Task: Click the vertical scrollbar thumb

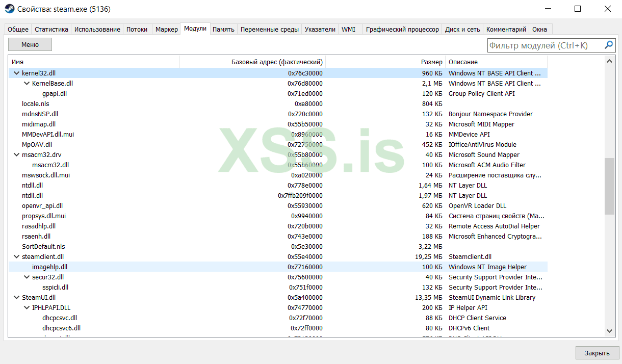Action: click(x=609, y=186)
